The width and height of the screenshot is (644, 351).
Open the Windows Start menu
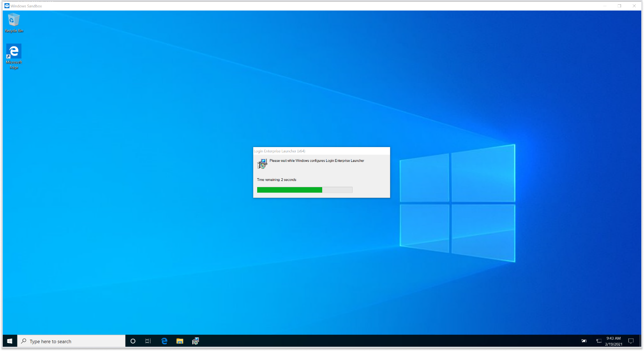click(x=10, y=341)
